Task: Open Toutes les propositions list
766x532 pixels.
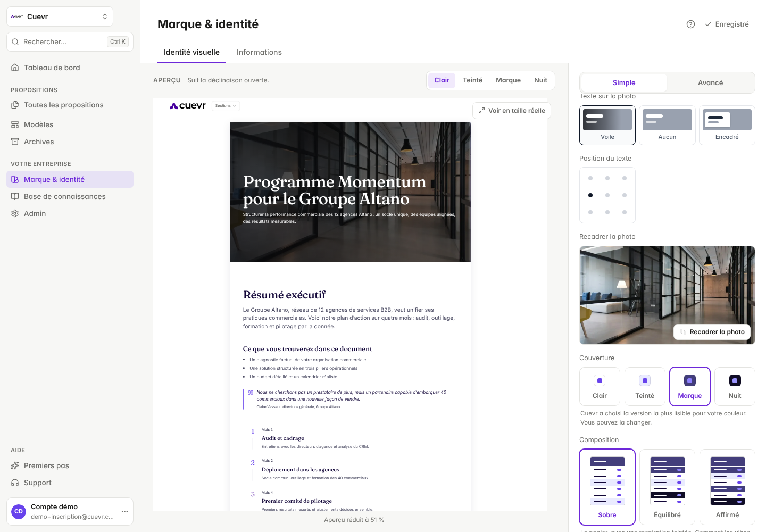Action: [x=70, y=105]
